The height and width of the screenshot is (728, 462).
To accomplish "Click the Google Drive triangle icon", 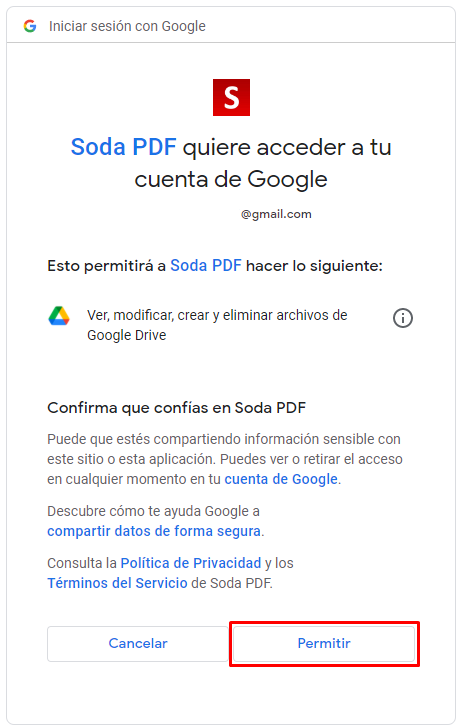I will click(x=59, y=316).
